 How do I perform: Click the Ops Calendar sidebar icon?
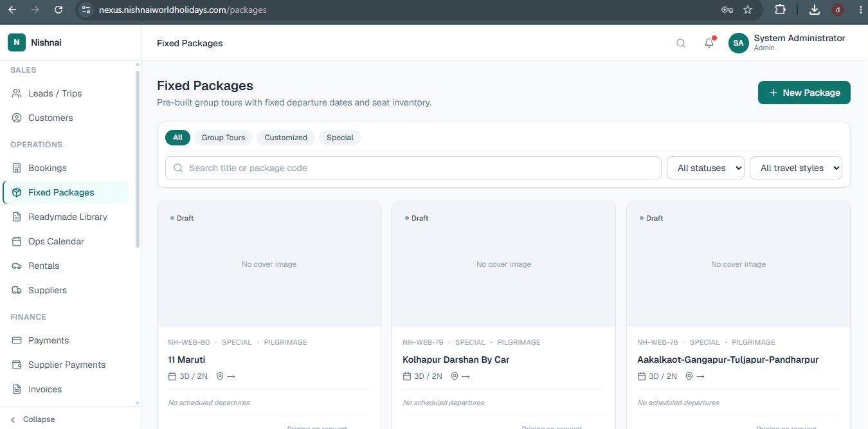coord(17,241)
